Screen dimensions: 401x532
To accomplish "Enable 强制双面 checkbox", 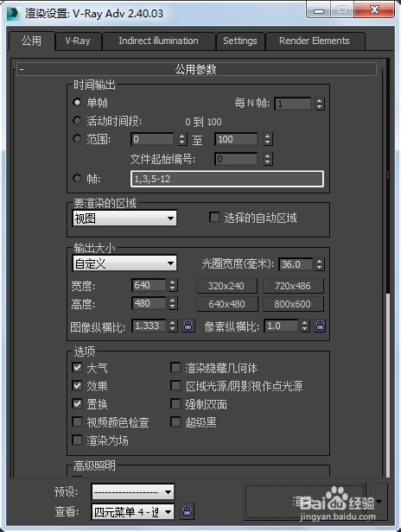I will [x=175, y=404].
